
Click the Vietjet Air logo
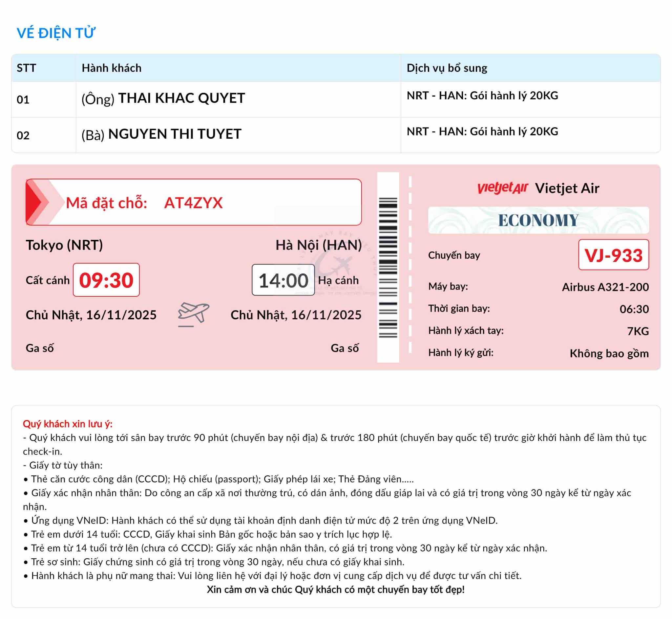pyautogui.click(x=502, y=188)
